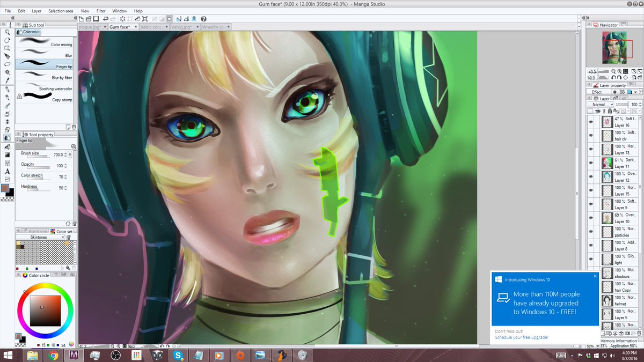
Task: Click layer opacity stepper beside 100
Action: [x=640, y=105]
